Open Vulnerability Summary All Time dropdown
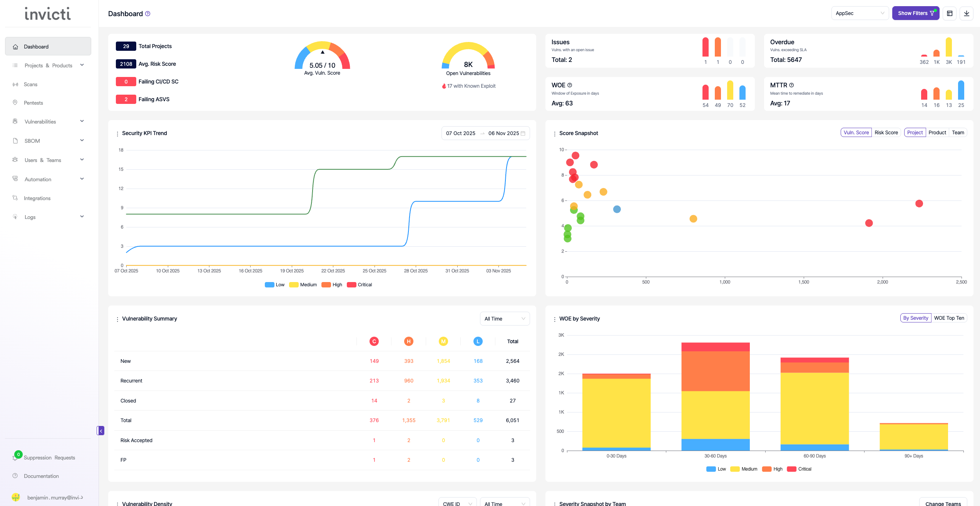980x506 pixels. pyautogui.click(x=504, y=319)
